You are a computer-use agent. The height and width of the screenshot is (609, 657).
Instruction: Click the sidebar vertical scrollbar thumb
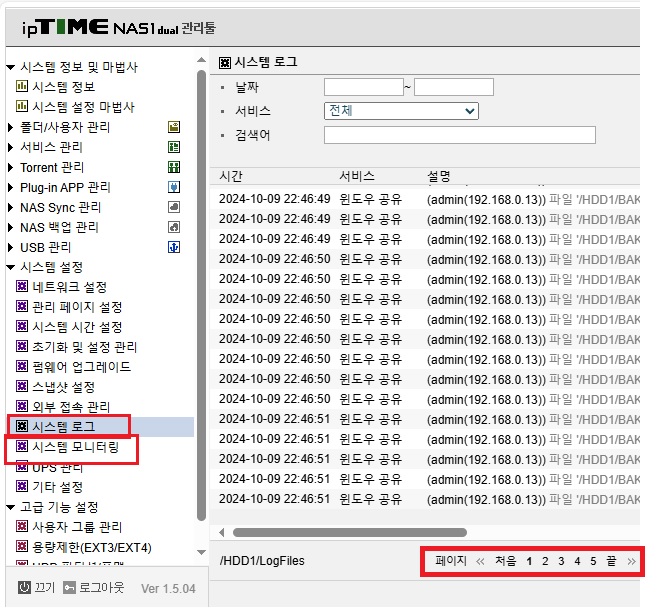click(202, 295)
